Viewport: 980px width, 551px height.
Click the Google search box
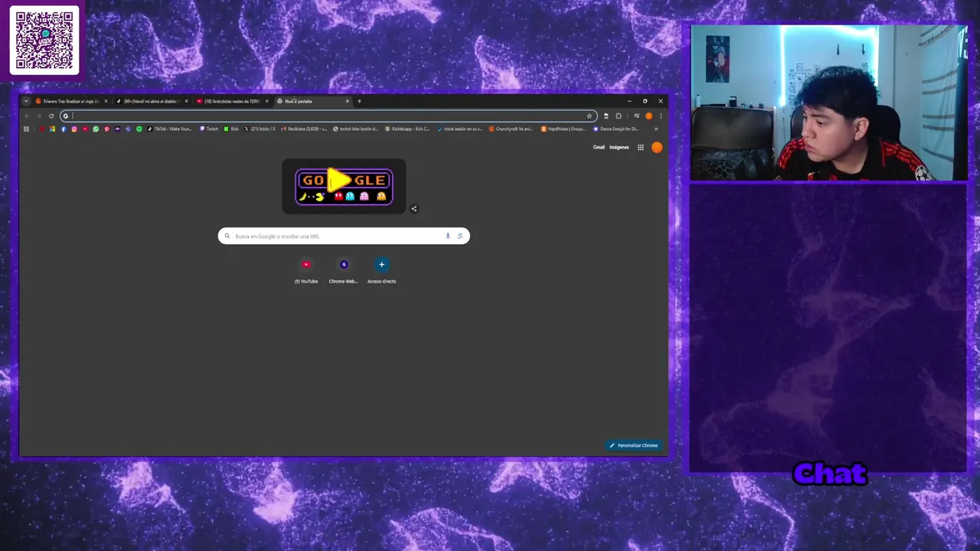[344, 236]
